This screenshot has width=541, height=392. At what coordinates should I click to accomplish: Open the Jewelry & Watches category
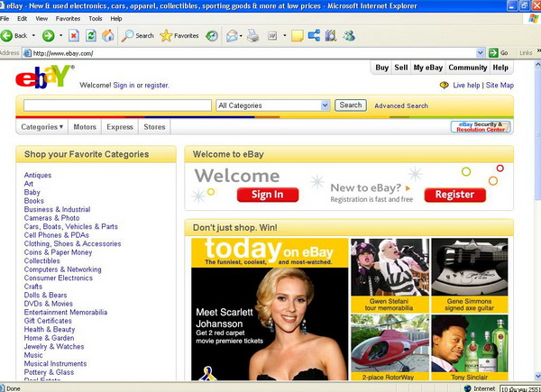[x=54, y=346]
